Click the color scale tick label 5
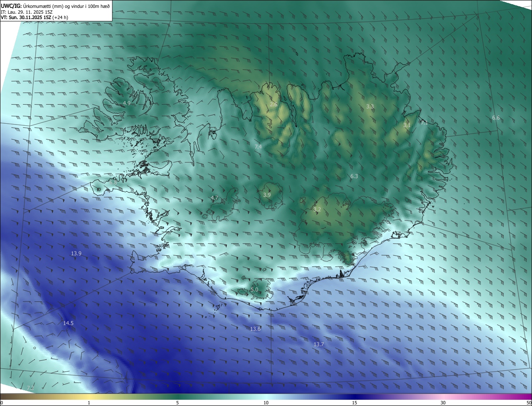This screenshot has width=532, height=406. click(177, 403)
